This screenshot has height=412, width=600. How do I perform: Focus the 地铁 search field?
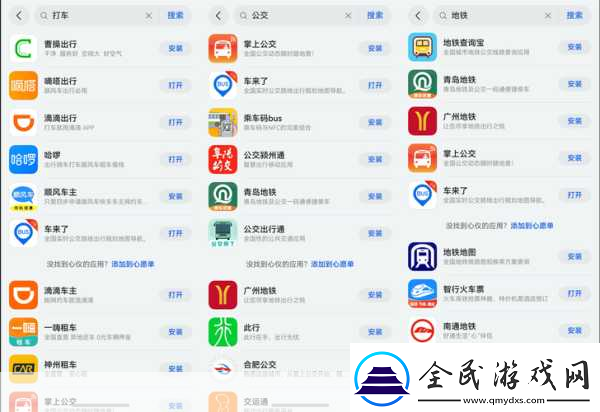[497, 16]
